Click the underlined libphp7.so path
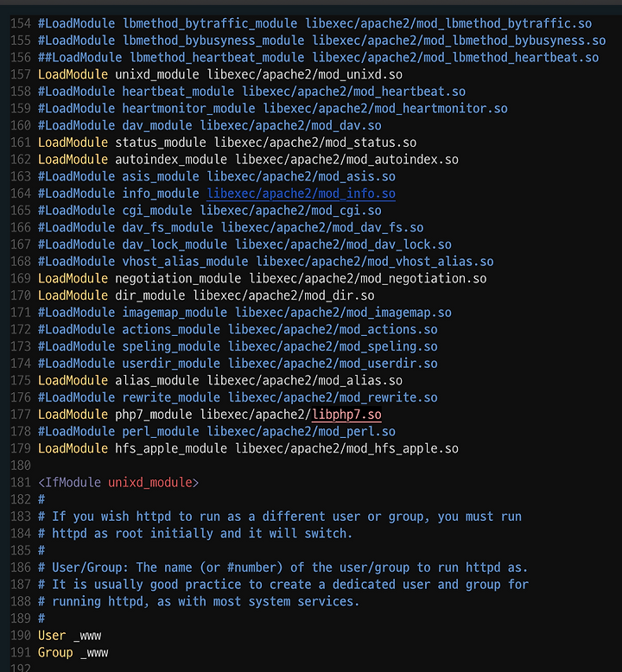 [x=346, y=415]
